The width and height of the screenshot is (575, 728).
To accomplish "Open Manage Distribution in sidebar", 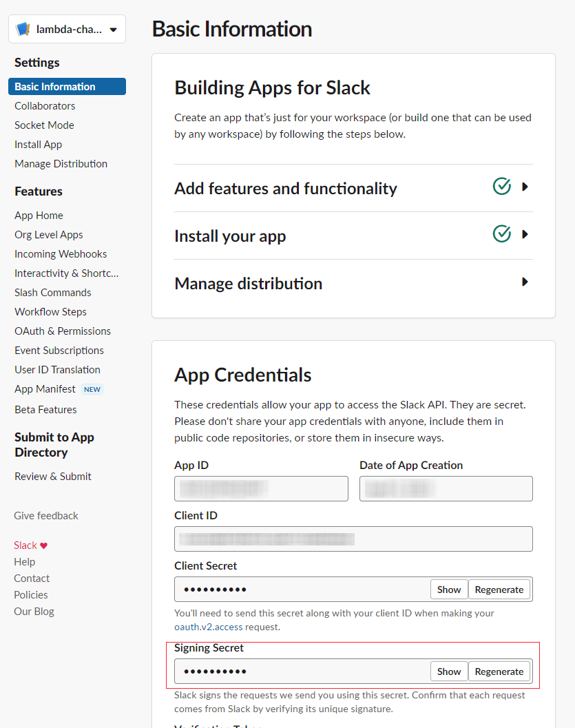I will 61,164.
